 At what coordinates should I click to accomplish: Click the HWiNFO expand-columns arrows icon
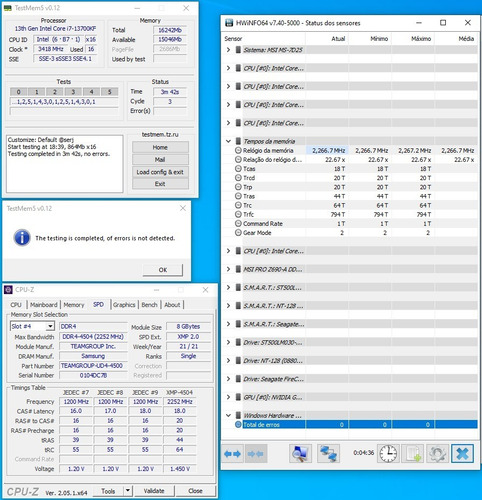232,453
